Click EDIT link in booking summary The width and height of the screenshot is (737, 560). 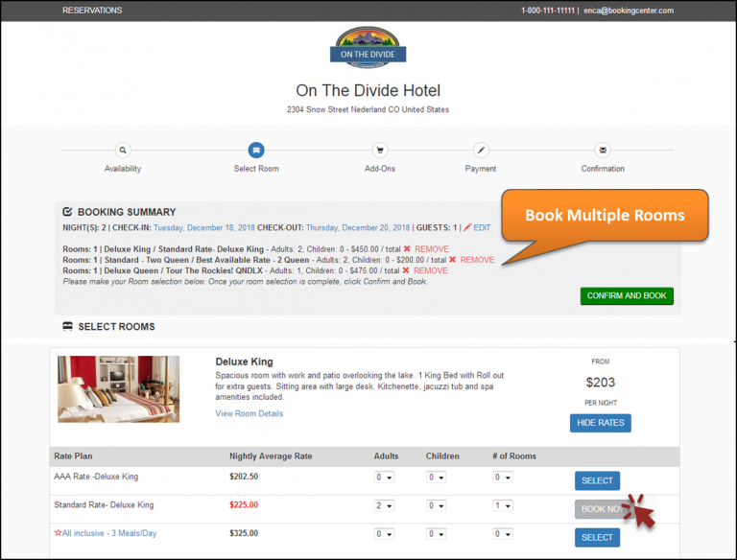tap(482, 227)
